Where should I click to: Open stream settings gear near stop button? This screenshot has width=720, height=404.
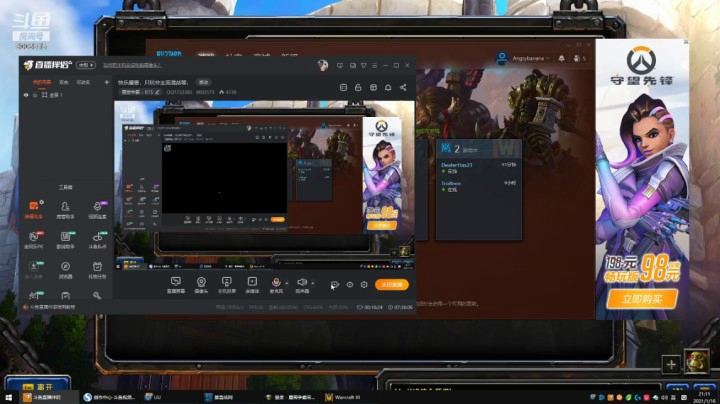[364, 285]
